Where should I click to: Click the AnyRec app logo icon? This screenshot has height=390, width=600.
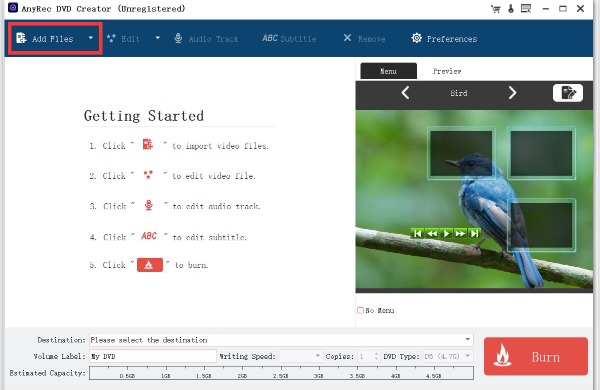click(x=13, y=8)
